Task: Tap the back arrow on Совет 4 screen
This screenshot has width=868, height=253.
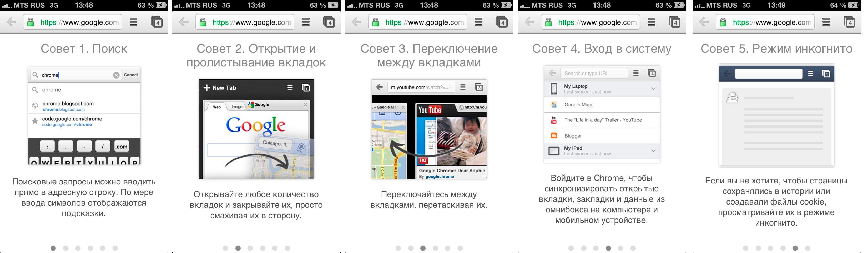Action: tap(530, 22)
